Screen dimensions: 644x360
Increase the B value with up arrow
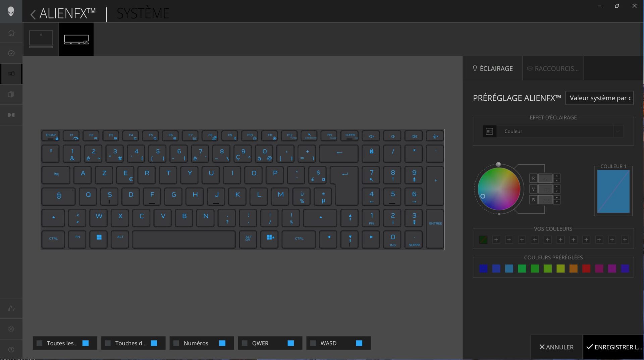(557, 198)
